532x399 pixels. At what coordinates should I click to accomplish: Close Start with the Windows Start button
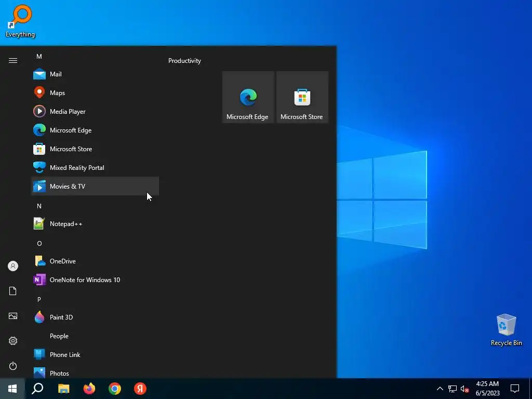coord(12,389)
